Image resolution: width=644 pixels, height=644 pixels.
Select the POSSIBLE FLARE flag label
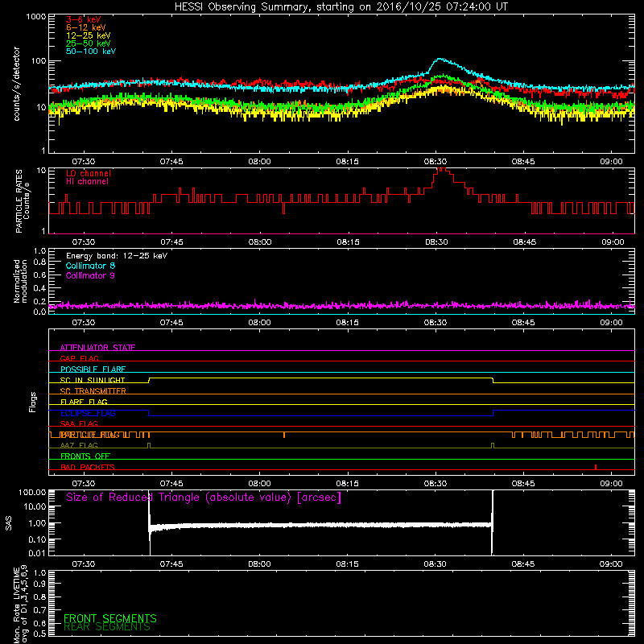point(93,369)
